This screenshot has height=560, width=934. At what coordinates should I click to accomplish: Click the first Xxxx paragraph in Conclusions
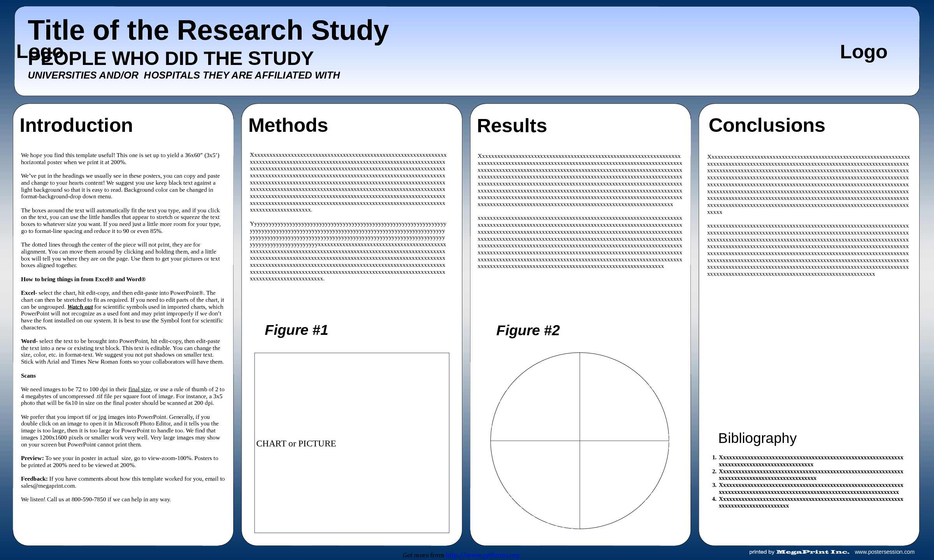point(808,184)
